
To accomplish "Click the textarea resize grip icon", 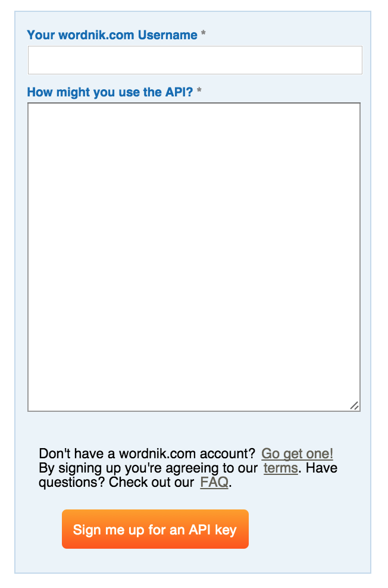I will (354, 405).
